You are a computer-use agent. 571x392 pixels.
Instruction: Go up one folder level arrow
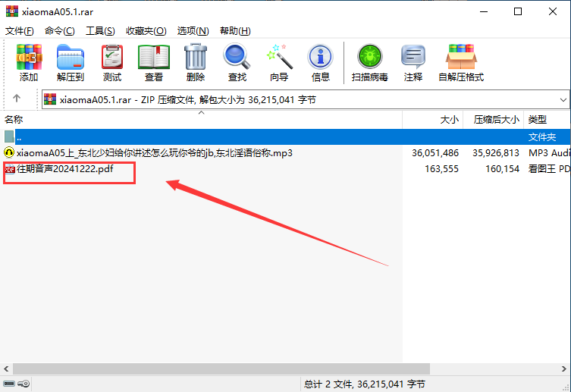coord(17,99)
